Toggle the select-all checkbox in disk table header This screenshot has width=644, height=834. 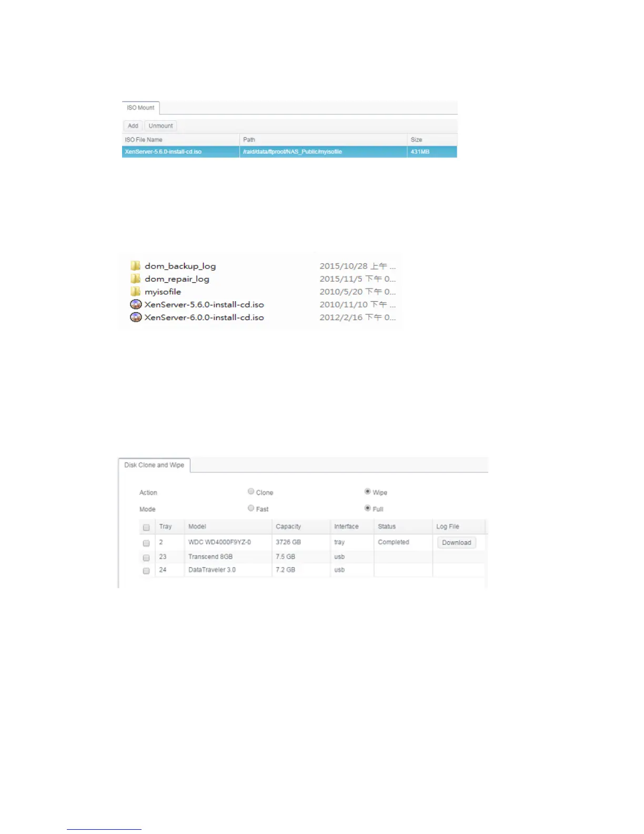pos(146,527)
